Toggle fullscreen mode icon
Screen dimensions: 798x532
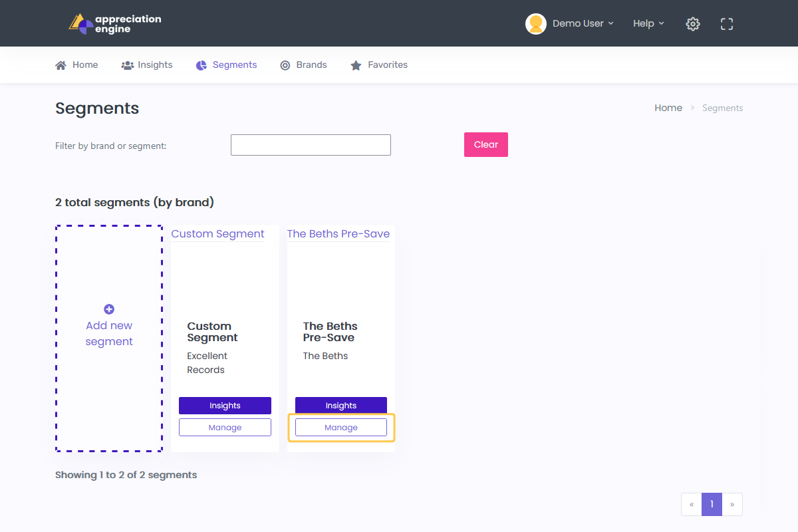tap(727, 24)
